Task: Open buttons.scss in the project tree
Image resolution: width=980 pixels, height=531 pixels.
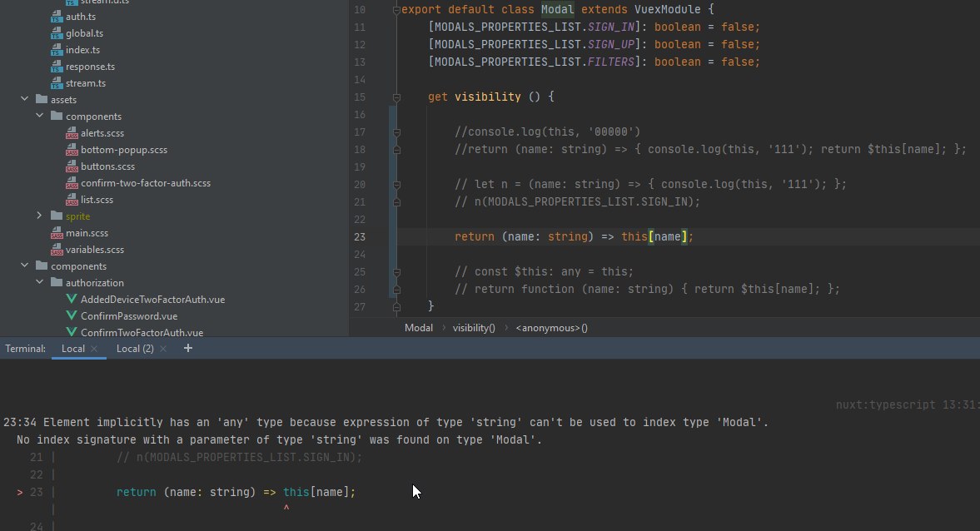Action: 107,166
